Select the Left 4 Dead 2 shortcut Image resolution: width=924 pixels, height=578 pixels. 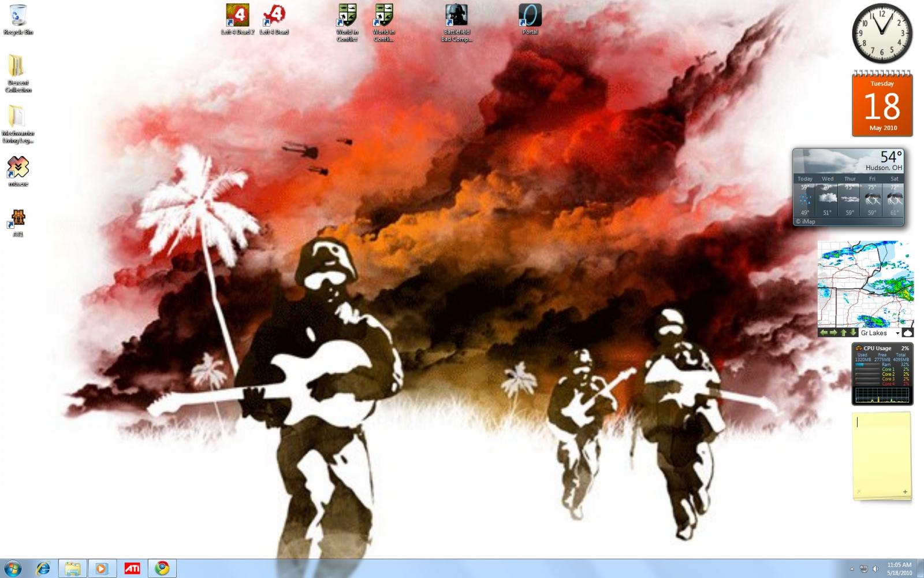tap(237, 19)
